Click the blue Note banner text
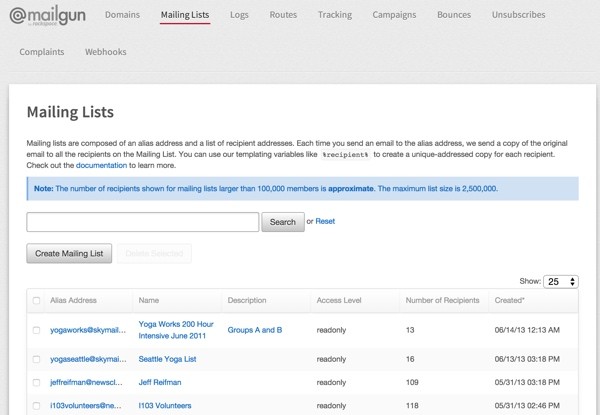The width and height of the screenshot is (600, 415). pos(266,189)
